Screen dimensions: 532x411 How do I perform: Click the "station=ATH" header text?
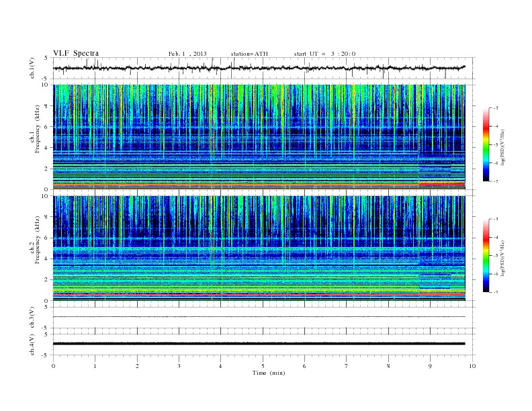[x=249, y=54]
